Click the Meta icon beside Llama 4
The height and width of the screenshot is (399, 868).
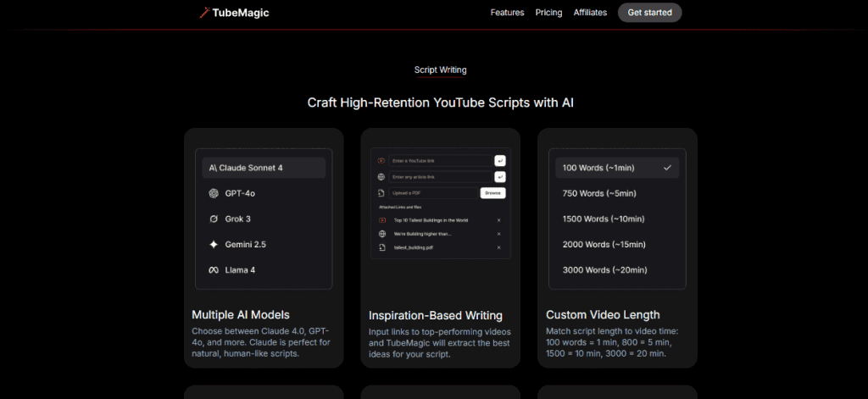pyautogui.click(x=214, y=270)
